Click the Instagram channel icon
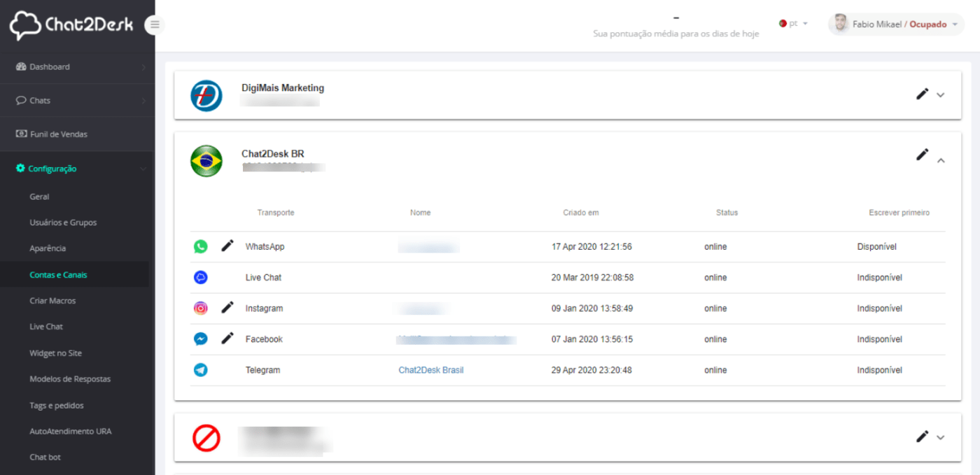This screenshot has width=980, height=475. click(201, 309)
